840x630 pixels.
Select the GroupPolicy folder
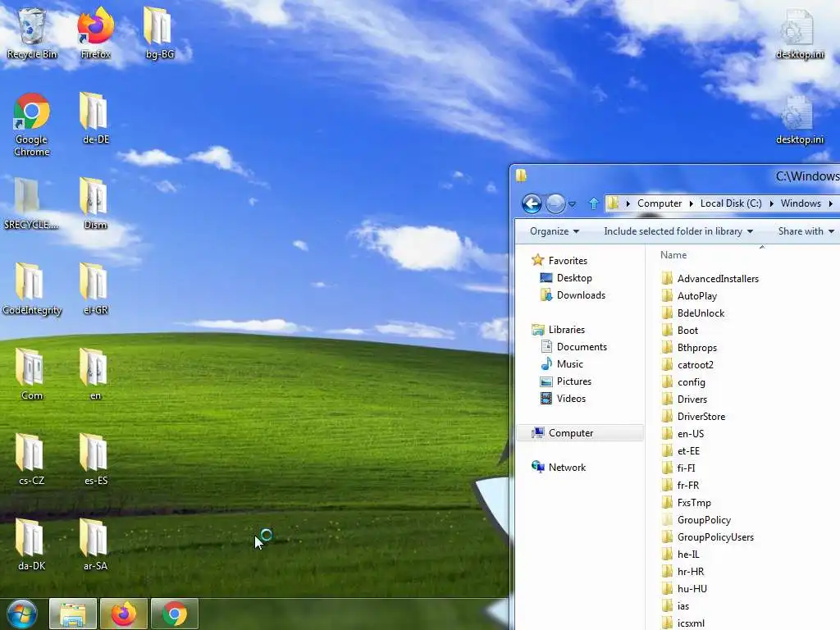[696, 519]
